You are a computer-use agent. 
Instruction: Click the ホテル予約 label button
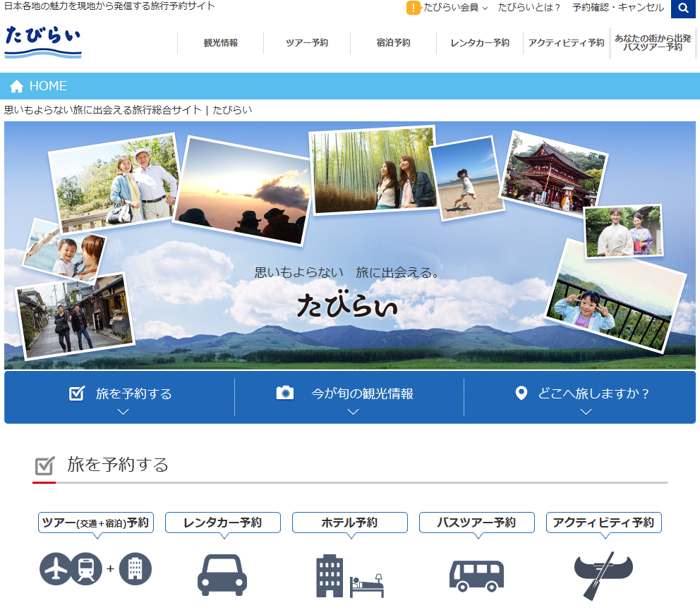click(350, 523)
